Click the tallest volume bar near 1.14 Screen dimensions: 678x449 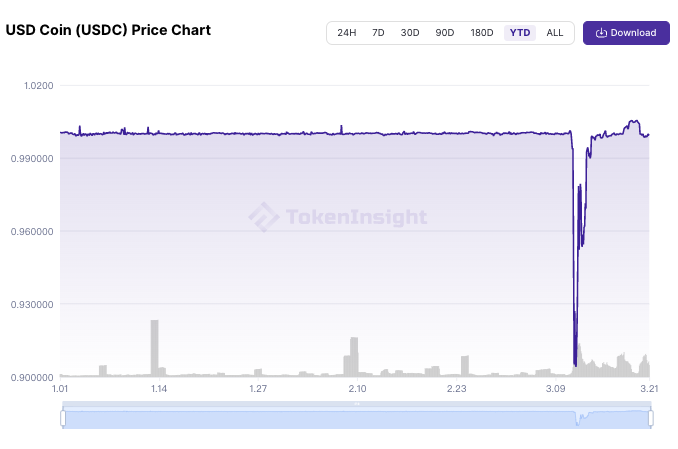click(x=154, y=347)
